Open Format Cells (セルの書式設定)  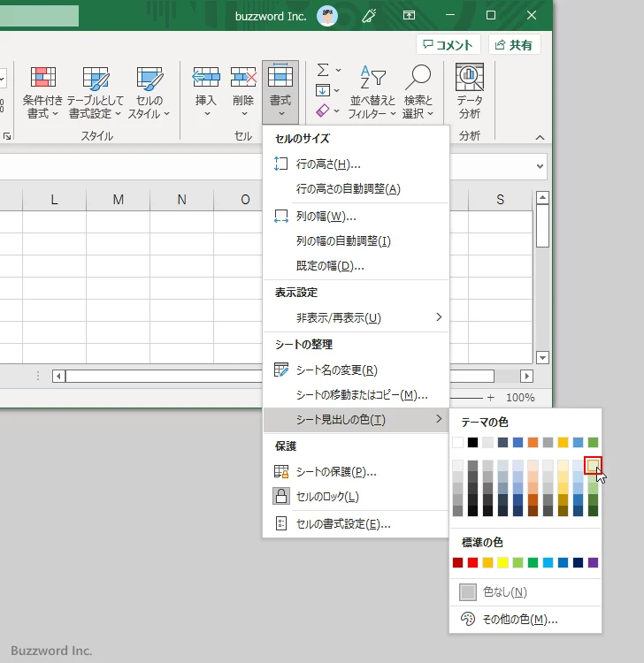point(356,524)
